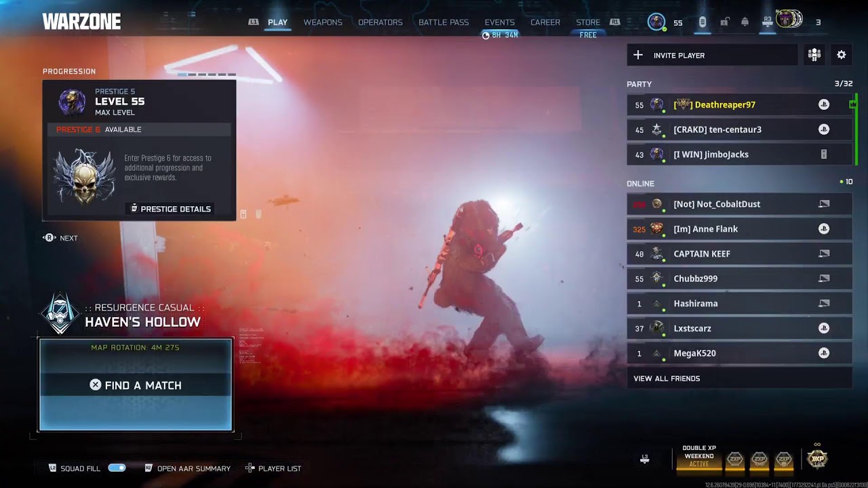This screenshot has width=868, height=488.
Task: Switch to the Play tab
Action: (x=277, y=22)
